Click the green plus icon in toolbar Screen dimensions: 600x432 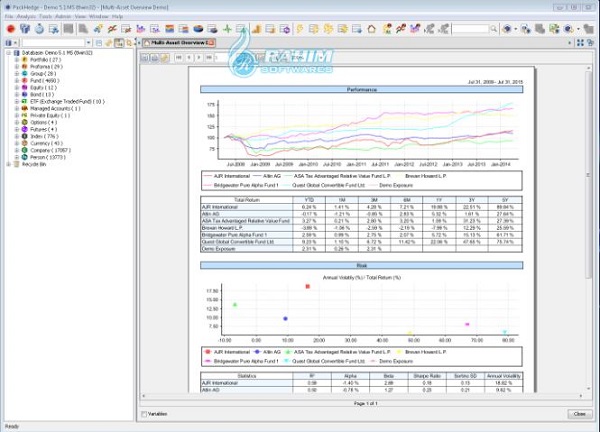[227, 29]
